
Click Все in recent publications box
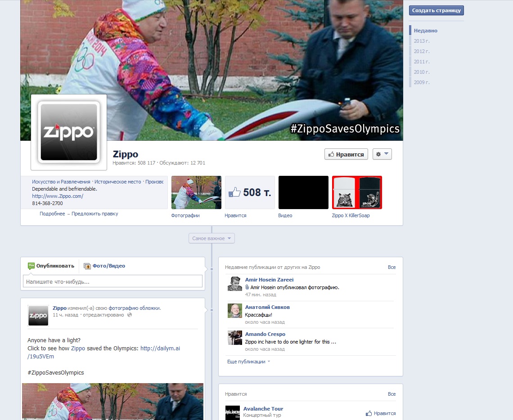point(391,267)
